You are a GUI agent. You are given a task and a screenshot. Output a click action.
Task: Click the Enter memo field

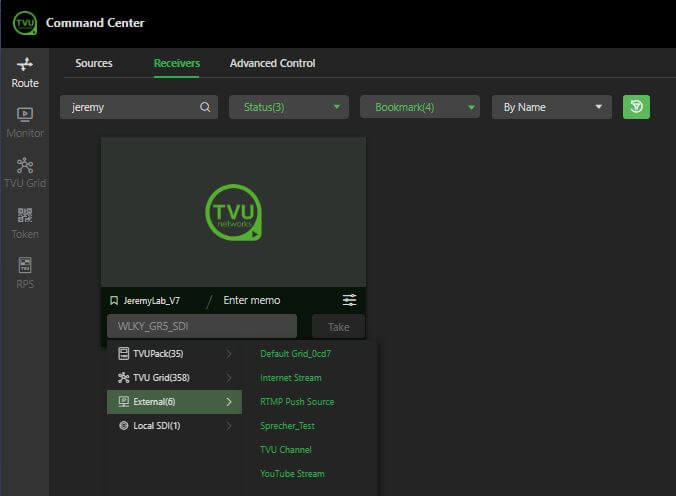coord(252,300)
